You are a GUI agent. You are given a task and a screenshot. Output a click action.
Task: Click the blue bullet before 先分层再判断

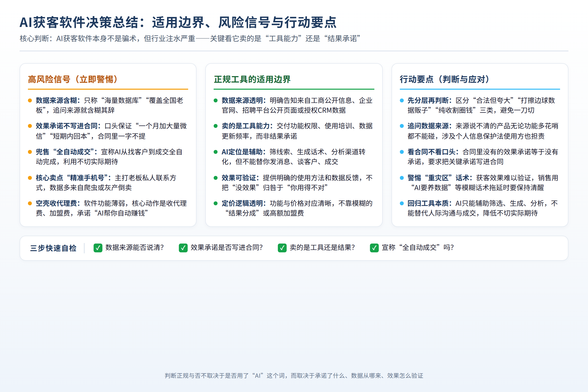[402, 100]
